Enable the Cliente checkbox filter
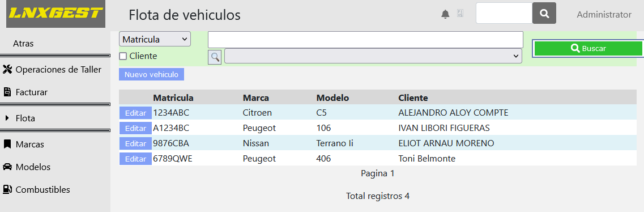The width and height of the screenshot is (644, 212). click(x=123, y=56)
